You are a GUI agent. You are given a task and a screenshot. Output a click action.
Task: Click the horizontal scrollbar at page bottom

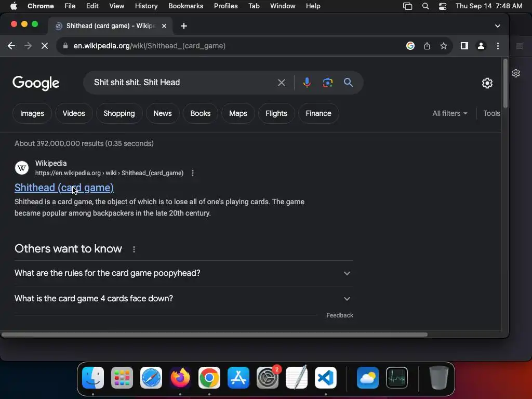pos(215,335)
